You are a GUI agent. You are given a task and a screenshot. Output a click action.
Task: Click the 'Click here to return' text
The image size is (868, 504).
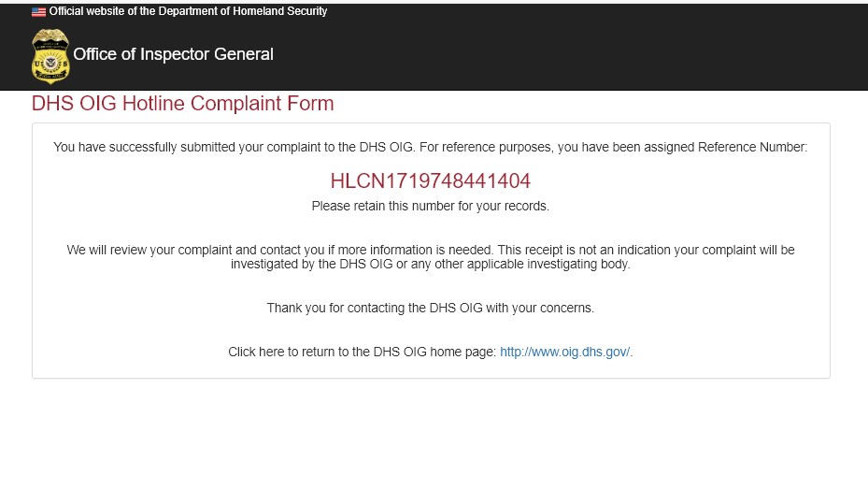pos(288,353)
